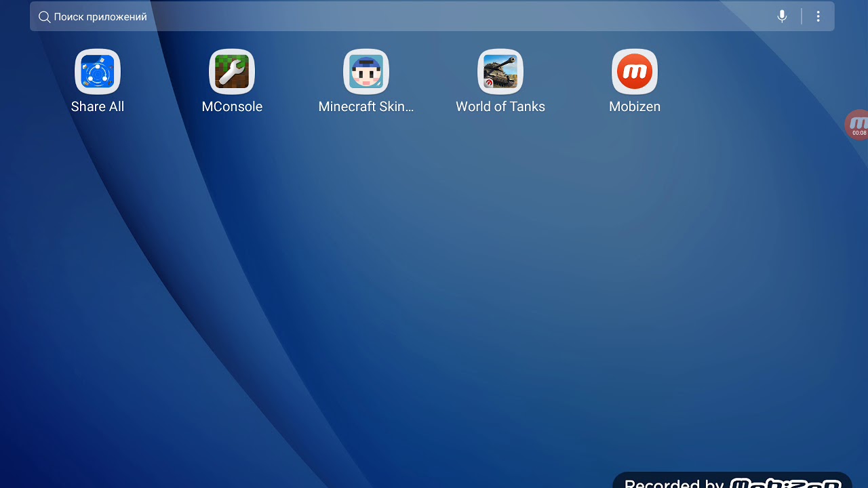Launch the MConsole app
The image size is (868, 488).
(232, 71)
